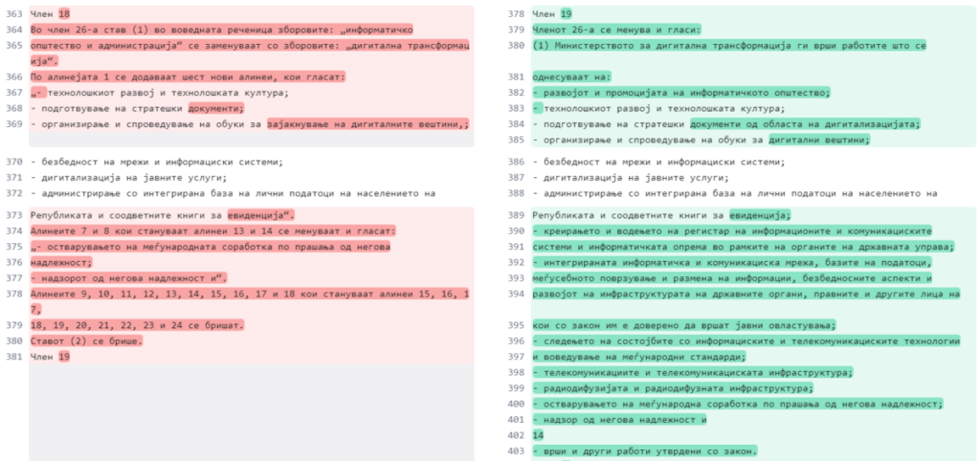The width and height of the screenshot is (980, 461).
Task: Click line 371 "дигитализација на јавните услуги"
Action: pyautogui.click(x=128, y=178)
